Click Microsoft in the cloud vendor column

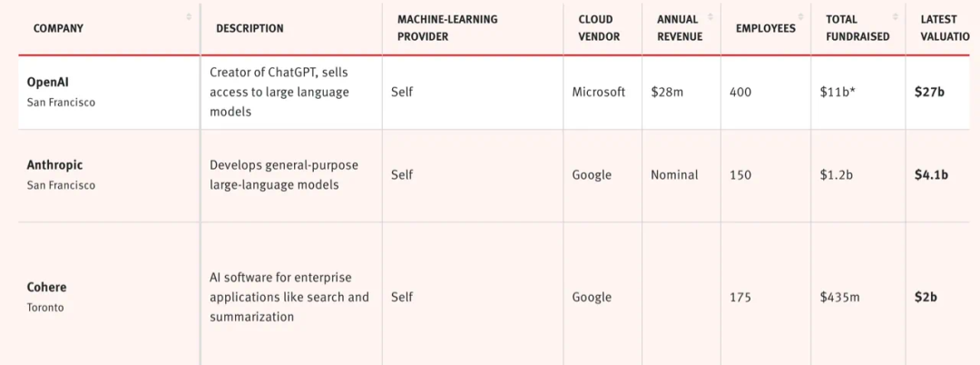tap(599, 92)
